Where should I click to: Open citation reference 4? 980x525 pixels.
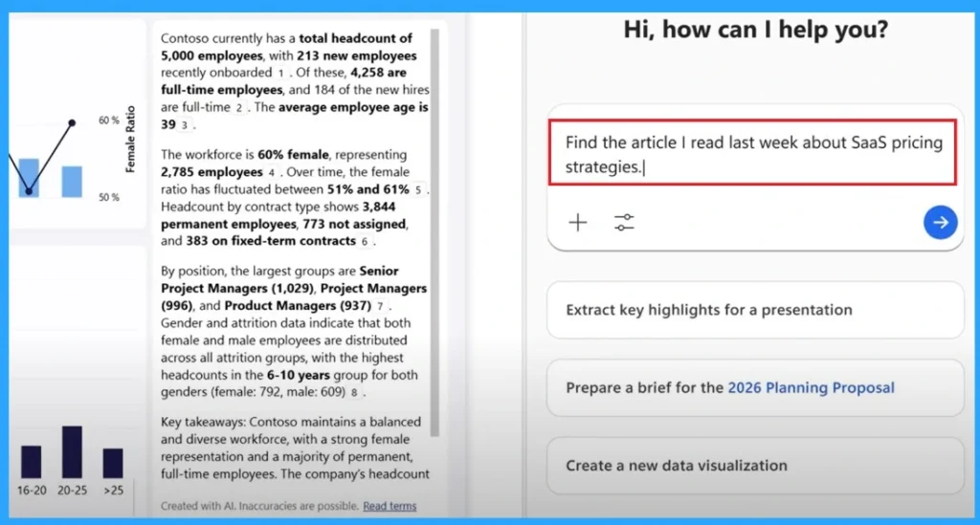(271, 172)
